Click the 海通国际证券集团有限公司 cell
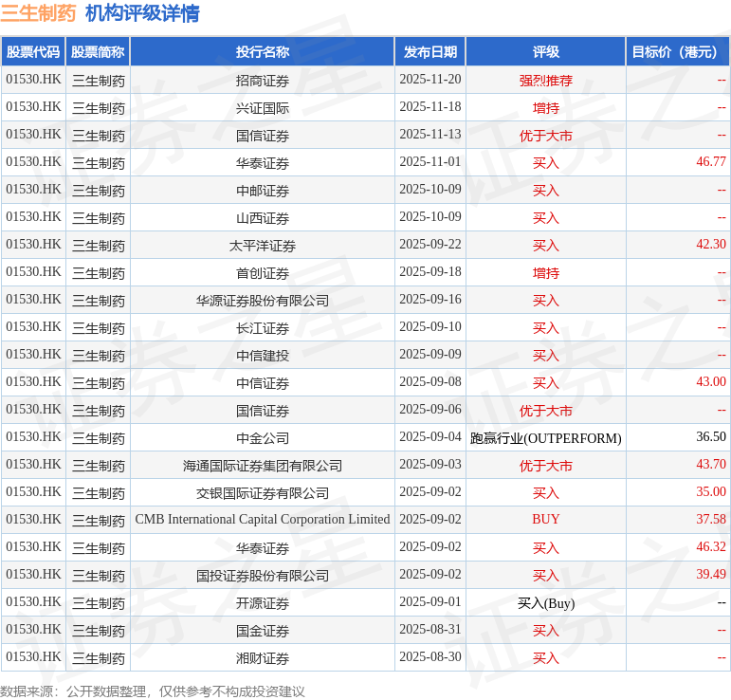The width and height of the screenshot is (731, 700). 263,466
